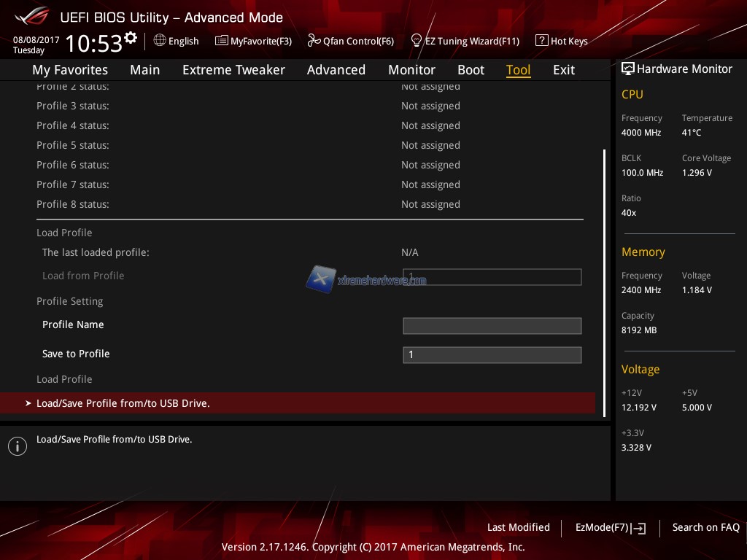The height and width of the screenshot is (560, 747).
Task: Click the Hardware Monitor display icon
Action: [x=627, y=69]
